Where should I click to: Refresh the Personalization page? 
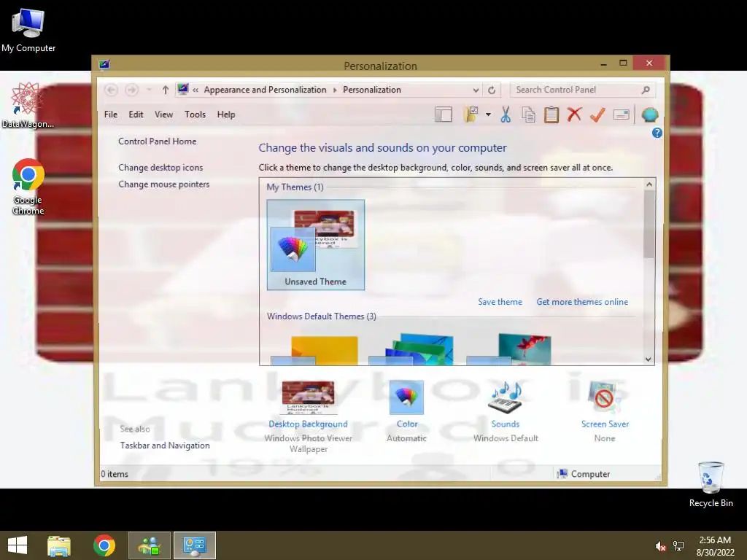(492, 90)
